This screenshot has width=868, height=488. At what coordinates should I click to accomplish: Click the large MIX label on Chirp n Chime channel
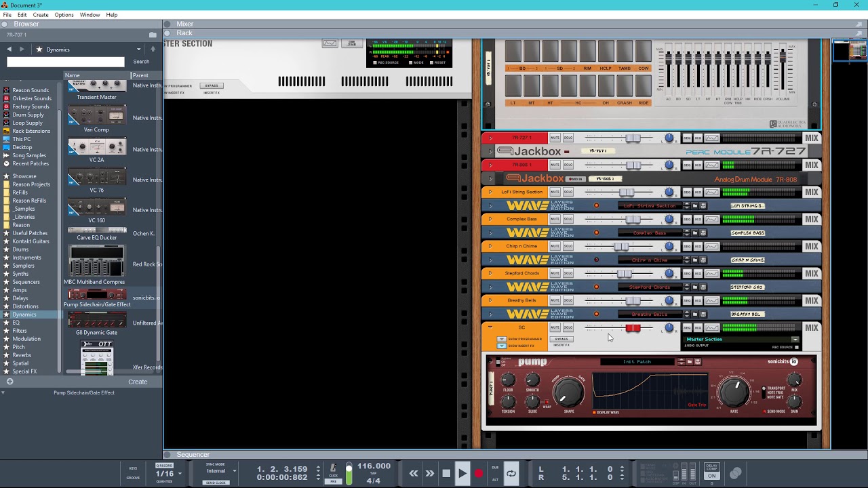point(812,246)
